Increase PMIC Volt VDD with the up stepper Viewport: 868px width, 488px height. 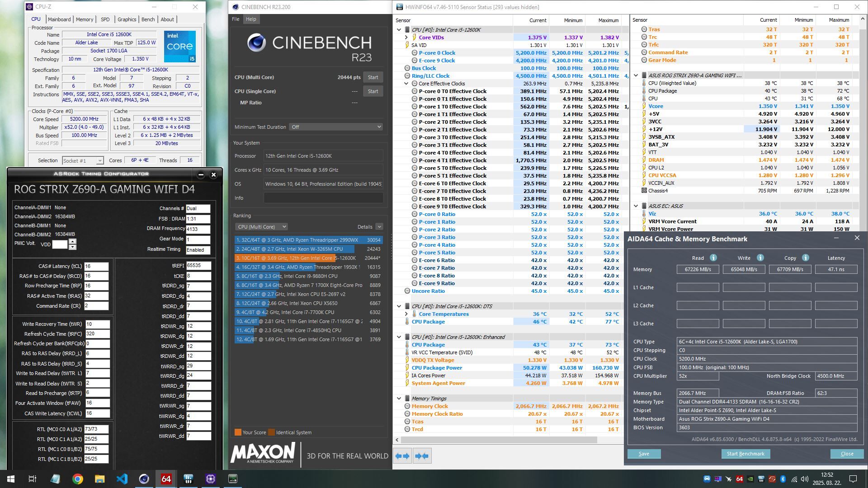(72, 241)
